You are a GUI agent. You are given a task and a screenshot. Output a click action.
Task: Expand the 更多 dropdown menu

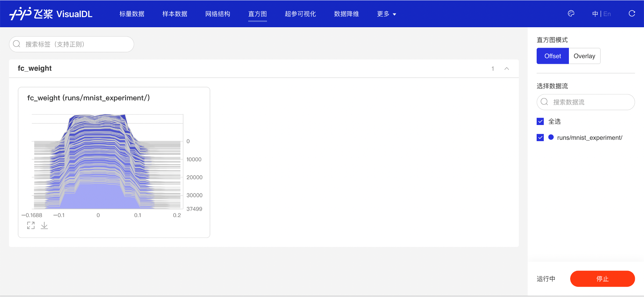tap(386, 14)
